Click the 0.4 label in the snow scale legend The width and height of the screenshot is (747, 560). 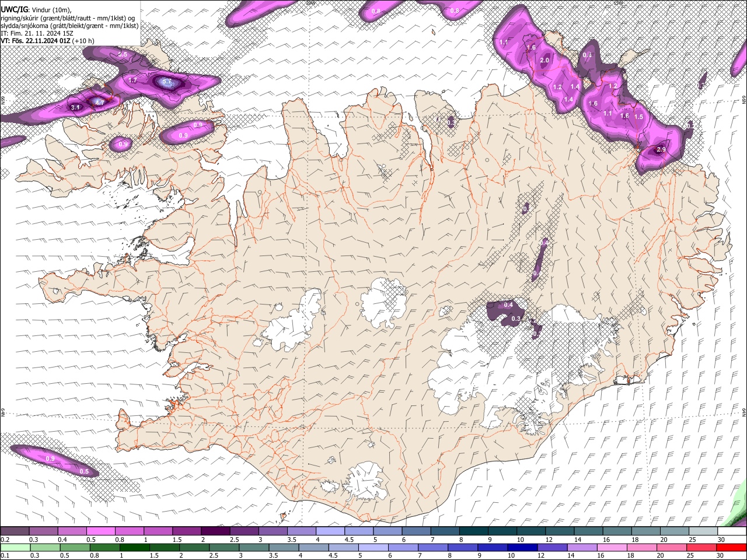62,540
